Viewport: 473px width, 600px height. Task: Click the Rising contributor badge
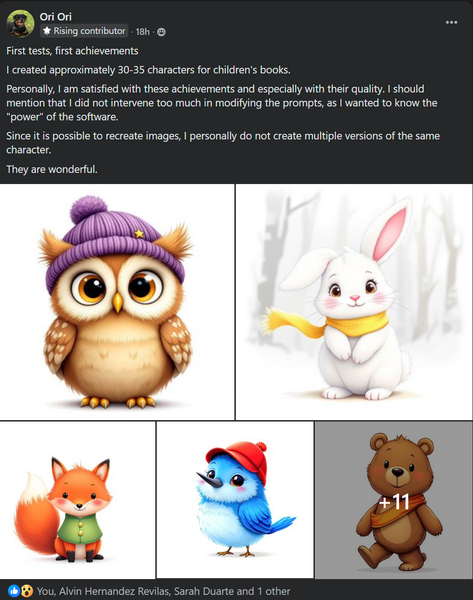[x=84, y=31]
